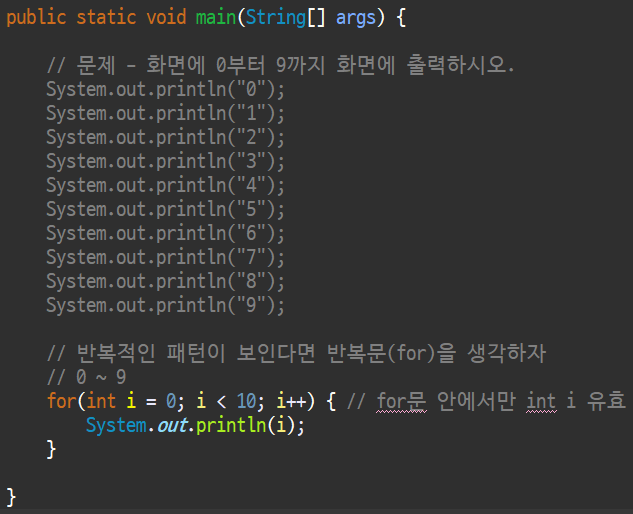The image size is (633, 514).
Task: Click the line System.out.println("4");
Action: 166,185
